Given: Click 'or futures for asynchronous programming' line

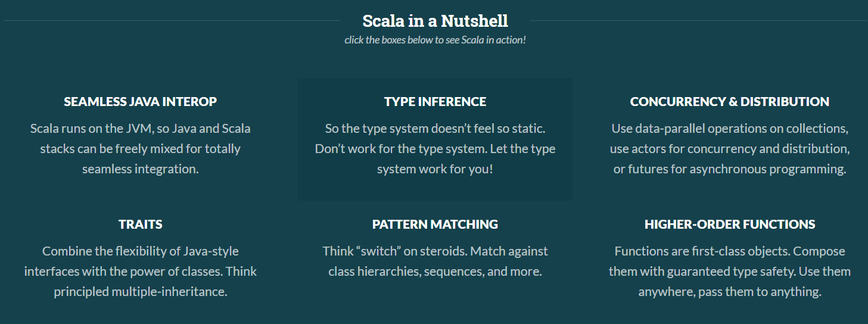Looking at the screenshot, I should pos(729,169).
